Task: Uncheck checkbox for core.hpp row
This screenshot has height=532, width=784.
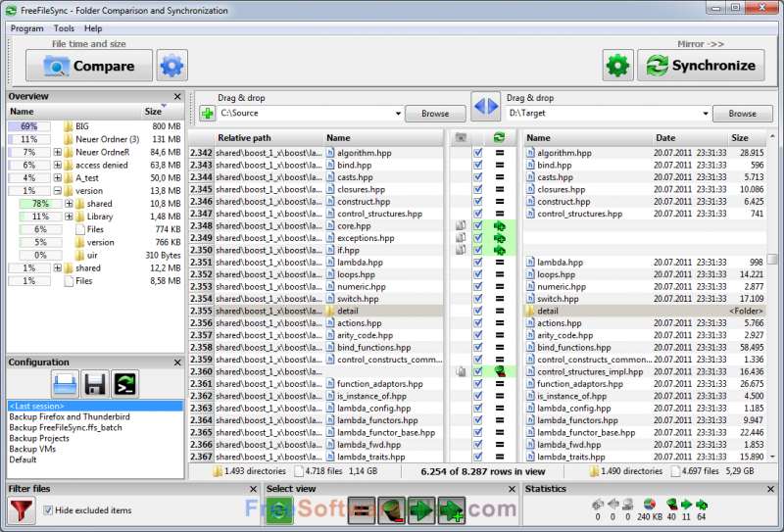Action: [478, 226]
